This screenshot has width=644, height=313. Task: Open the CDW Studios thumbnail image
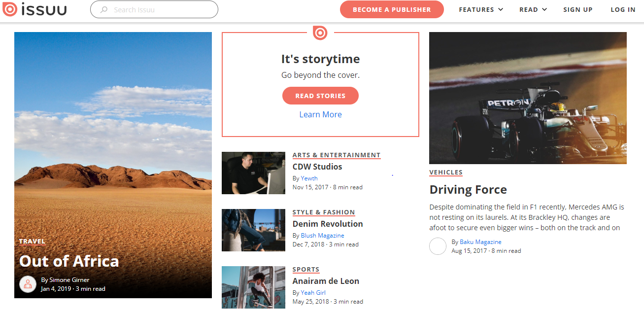pos(253,173)
